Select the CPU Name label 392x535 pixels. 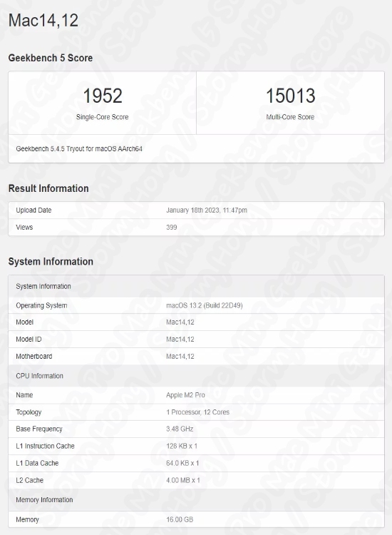click(24, 395)
